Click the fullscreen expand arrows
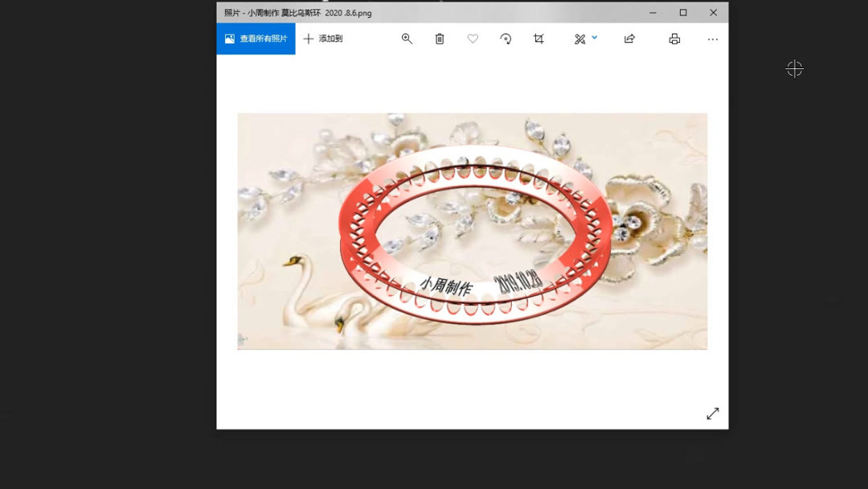 tap(712, 413)
